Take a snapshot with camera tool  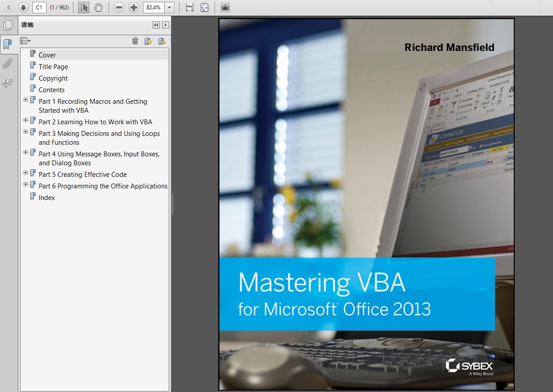225,7
